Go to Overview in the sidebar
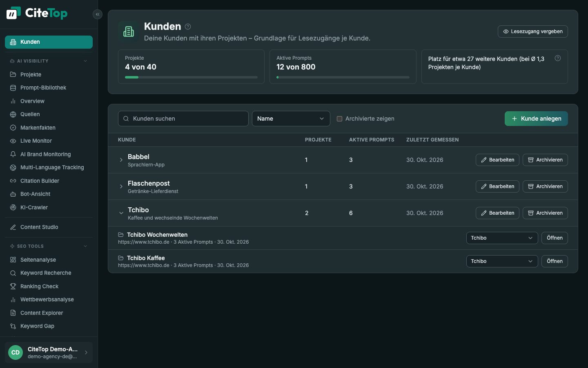 click(49, 101)
